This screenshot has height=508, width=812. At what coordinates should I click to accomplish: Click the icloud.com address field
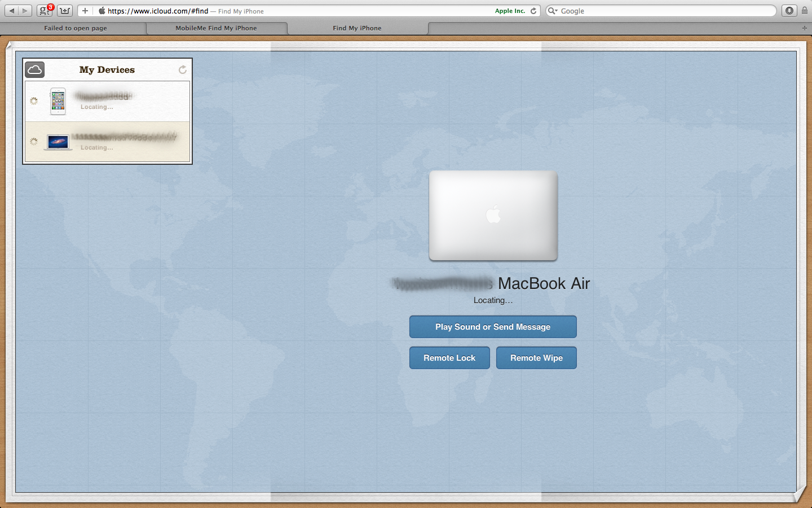tap(310, 11)
